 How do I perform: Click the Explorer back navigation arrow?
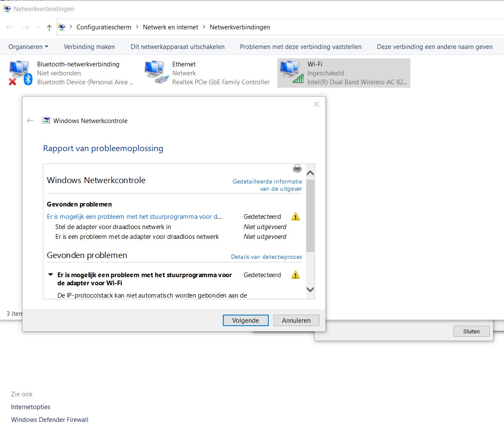click(9, 27)
